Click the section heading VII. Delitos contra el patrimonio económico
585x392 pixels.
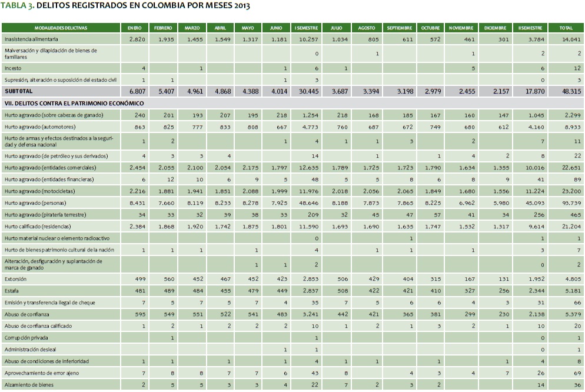coord(74,103)
